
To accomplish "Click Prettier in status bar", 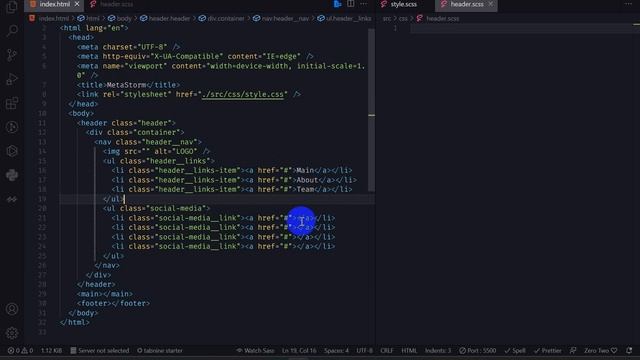I will point(548,350).
